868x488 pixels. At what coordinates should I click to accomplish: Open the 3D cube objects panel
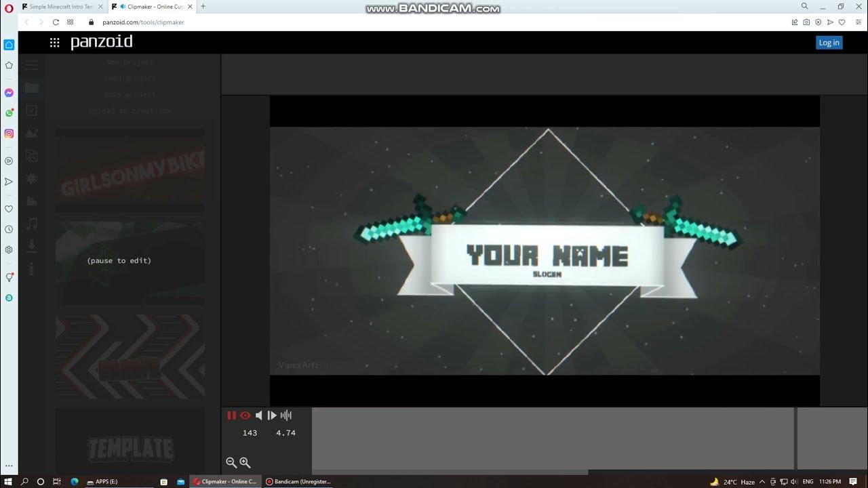tap(31, 156)
